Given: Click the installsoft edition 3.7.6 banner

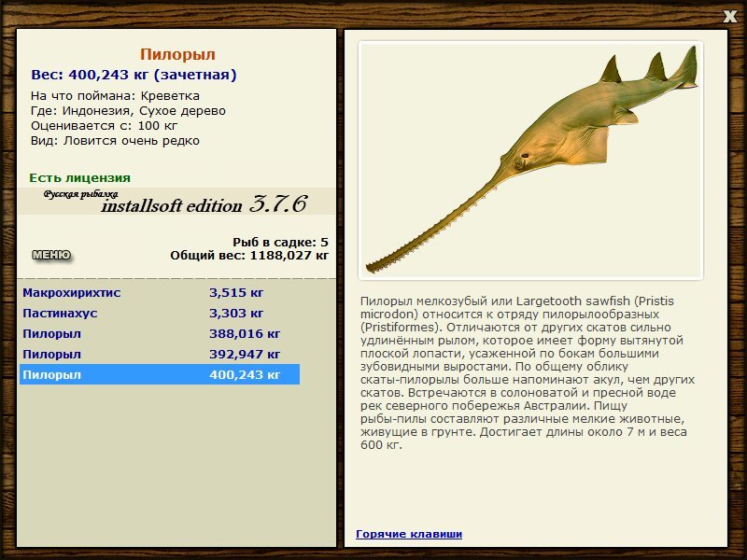Looking at the screenshot, I should [176, 202].
